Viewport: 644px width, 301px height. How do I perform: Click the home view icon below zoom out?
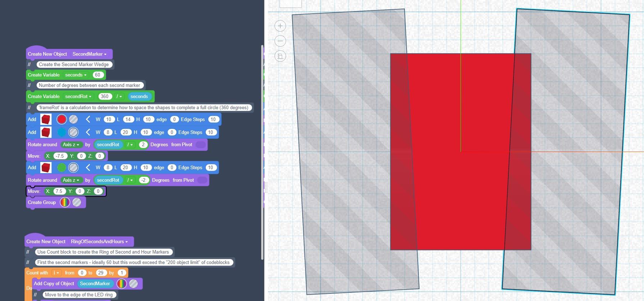pos(280,56)
